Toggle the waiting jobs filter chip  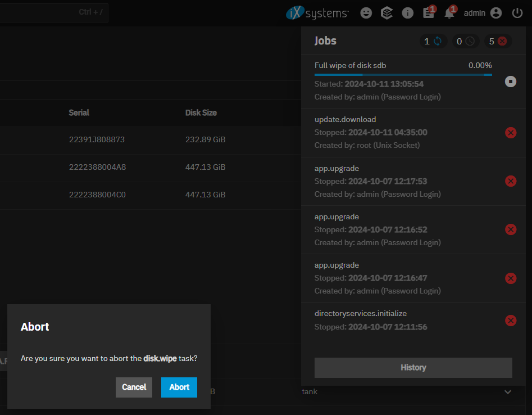tap(465, 41)
